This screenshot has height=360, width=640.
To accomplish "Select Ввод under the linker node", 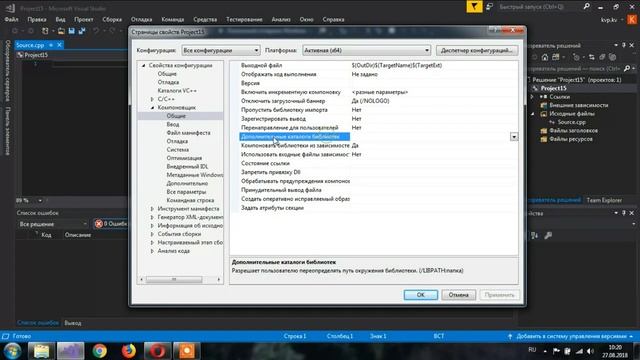I will coord(173,124).
